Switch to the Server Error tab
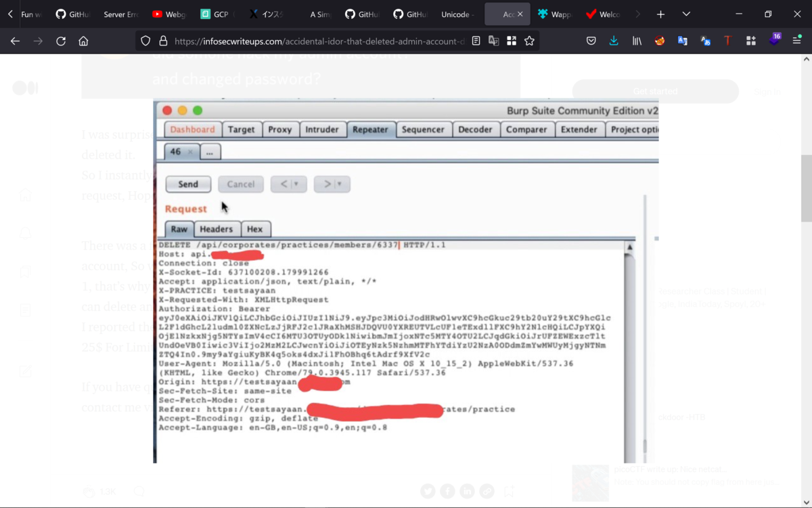The image size is (812, 508). (x=120, y=14)
